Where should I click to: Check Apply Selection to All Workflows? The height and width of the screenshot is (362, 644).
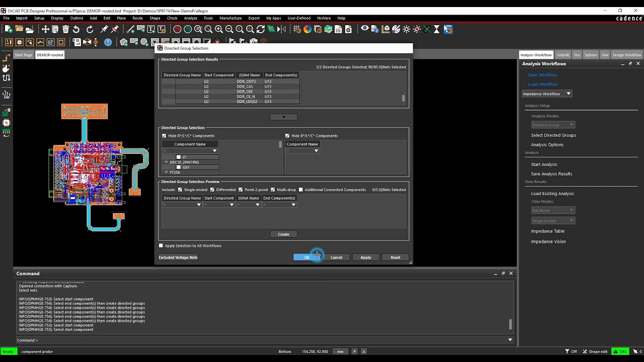point(161,246)
